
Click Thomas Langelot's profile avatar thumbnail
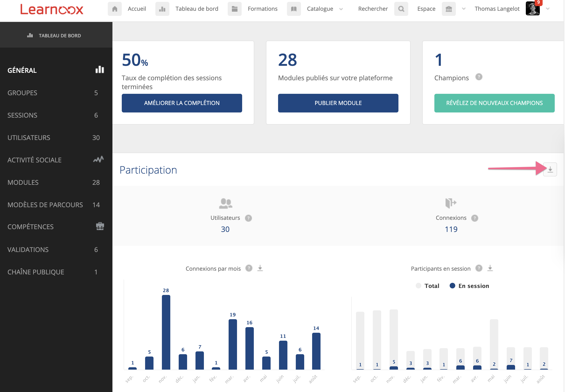point(532,9)
